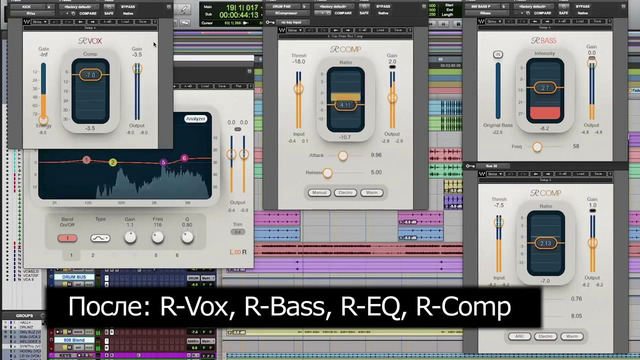Open factory default preset menu in RVox window
This screenshot has height=360, width=640.
point(79,7)
